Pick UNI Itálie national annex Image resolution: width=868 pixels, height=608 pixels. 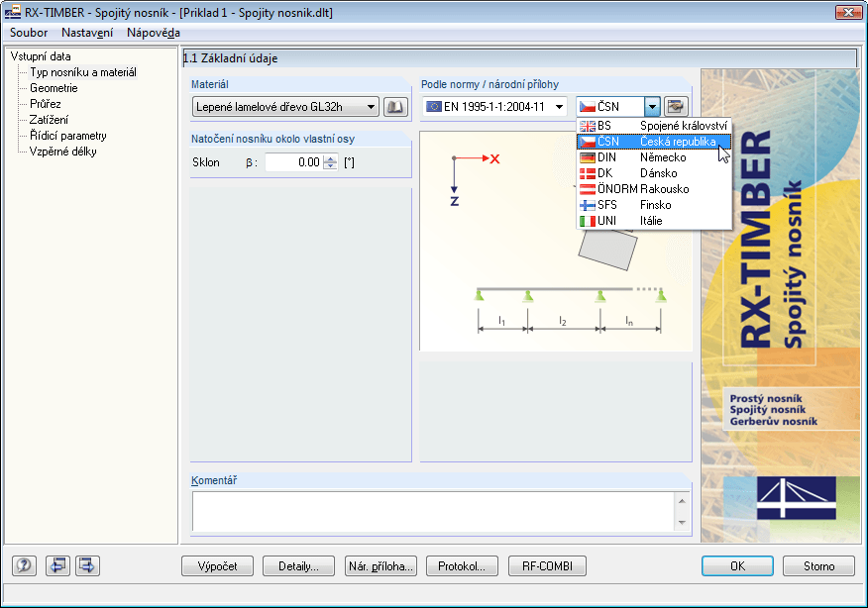coord(654,221)
